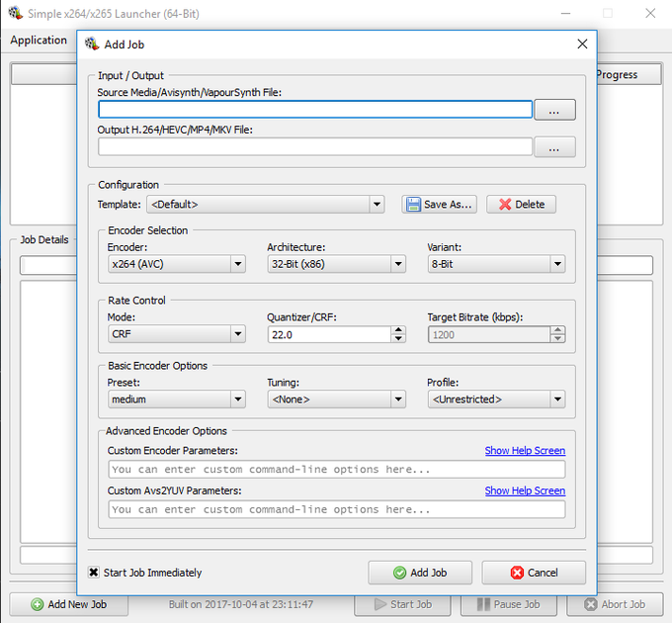Click Save As template button

pos(440,205)
